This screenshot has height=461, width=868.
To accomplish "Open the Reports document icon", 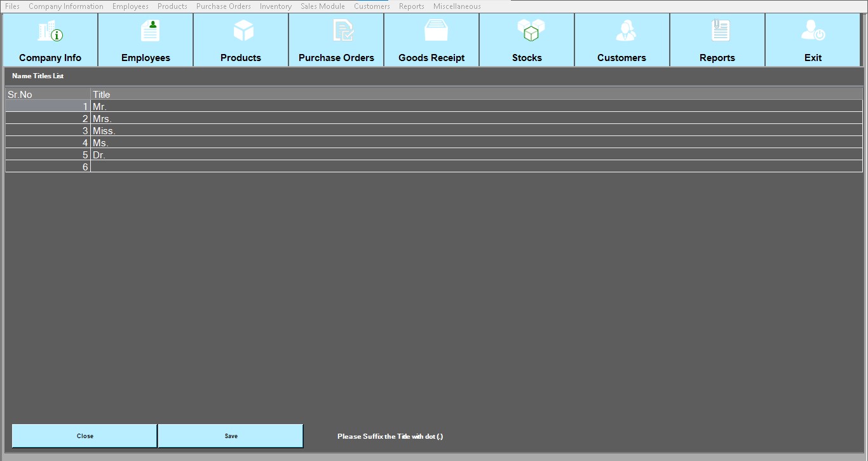I will tap(721, 31).
